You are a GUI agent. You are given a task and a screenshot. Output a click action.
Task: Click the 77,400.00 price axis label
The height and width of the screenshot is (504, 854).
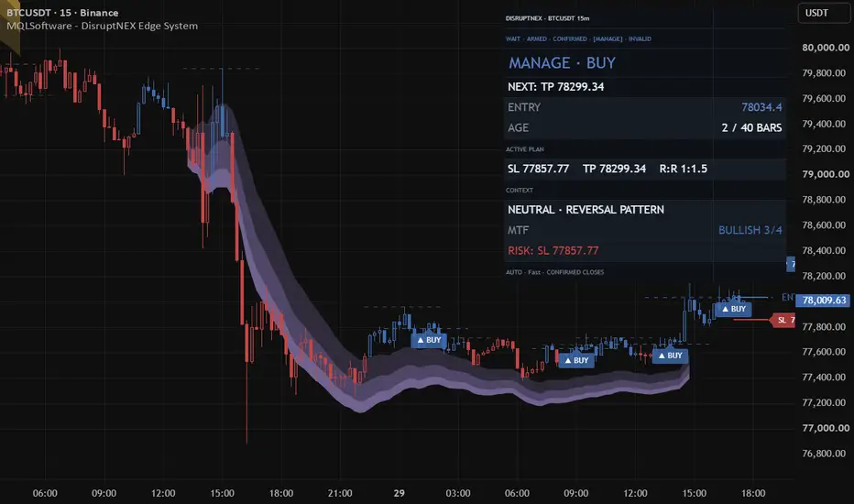tap(824, 377)
